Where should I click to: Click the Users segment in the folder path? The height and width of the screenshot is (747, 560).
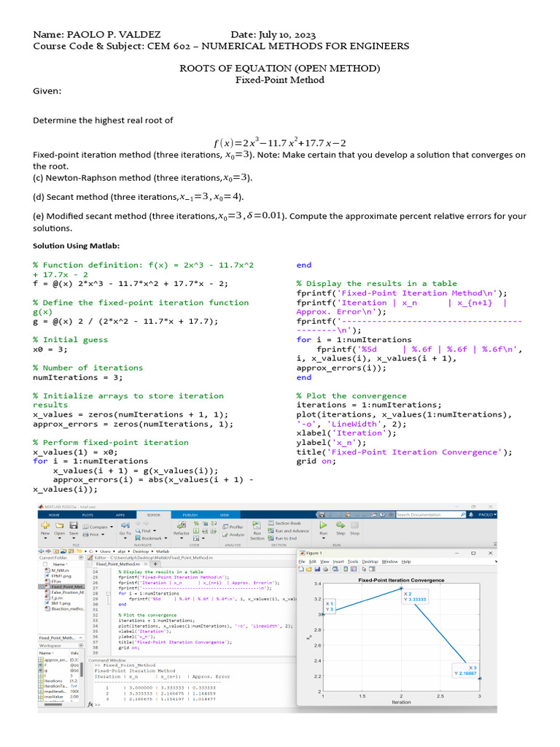point(105,551)
